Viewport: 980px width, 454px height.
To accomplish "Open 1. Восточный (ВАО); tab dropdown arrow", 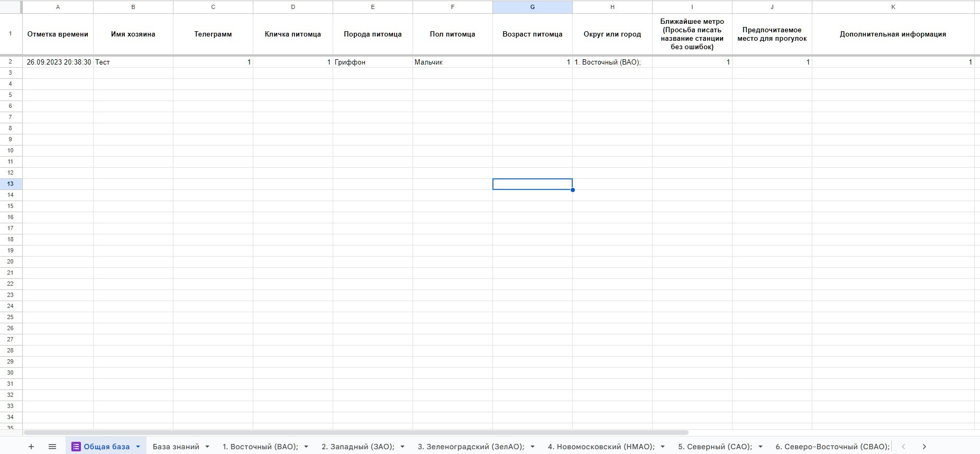I will click(x=306, y=447).
